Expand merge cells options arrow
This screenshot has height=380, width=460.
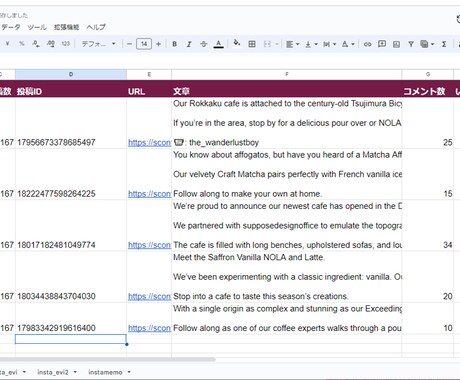[277, 44]
